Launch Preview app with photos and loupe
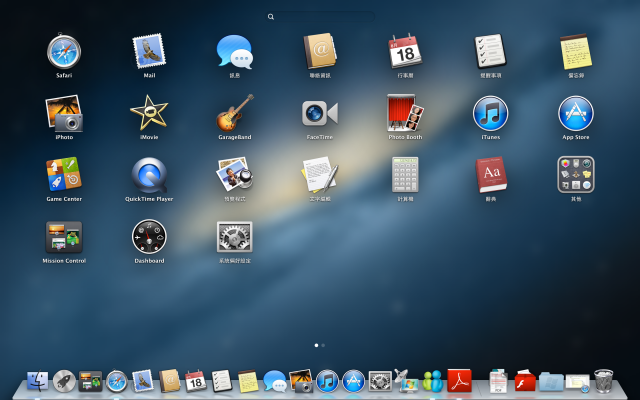Image resolution: width=640 pixels, height=400 pixels. click(x=234, y=174)
